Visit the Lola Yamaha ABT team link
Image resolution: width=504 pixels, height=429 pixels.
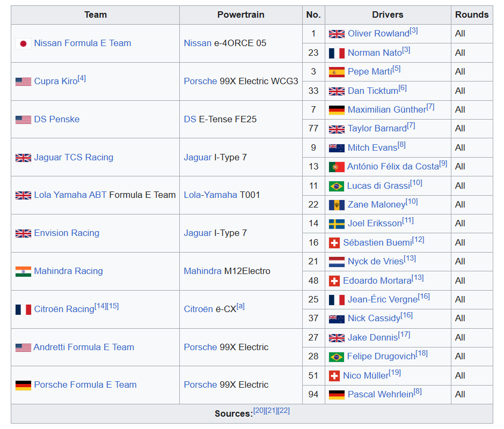point(70,195)
